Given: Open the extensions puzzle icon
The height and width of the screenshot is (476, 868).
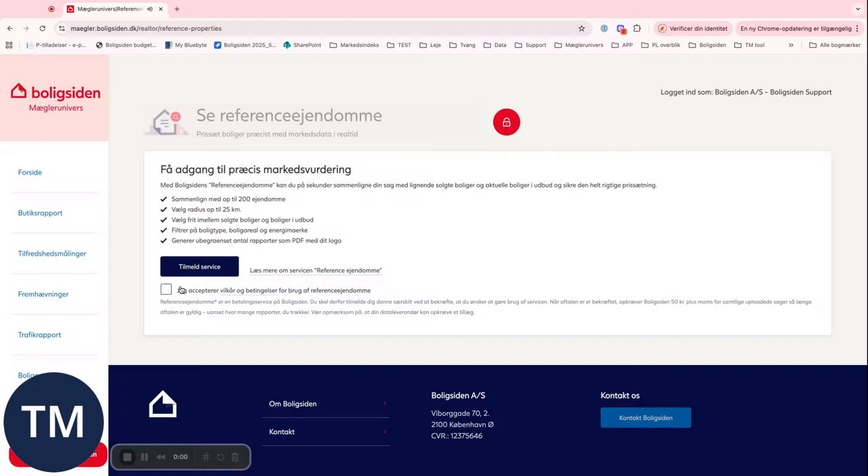Looking at the screenshot, I should (x=637, y=28).
